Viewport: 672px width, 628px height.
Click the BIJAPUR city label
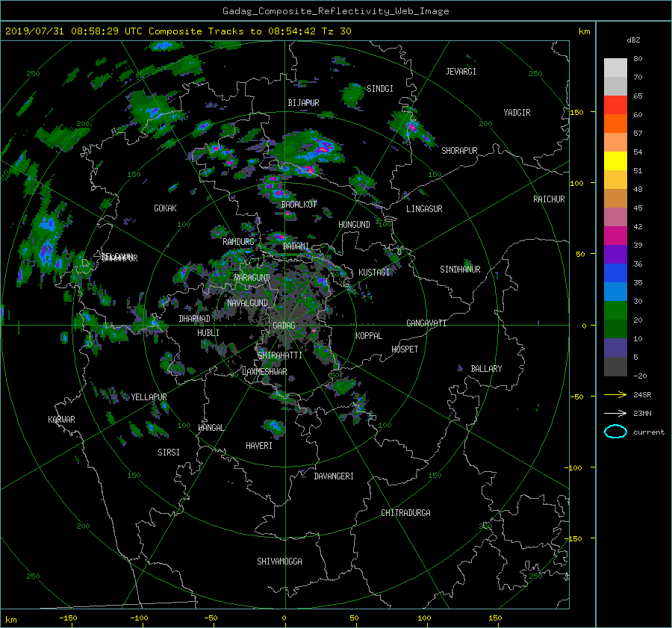[x=303, y=103]
